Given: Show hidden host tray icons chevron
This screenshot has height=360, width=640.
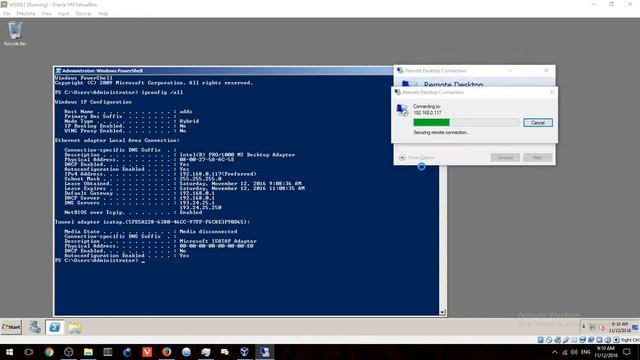Looking at the screenshot, I should [554, 352].
